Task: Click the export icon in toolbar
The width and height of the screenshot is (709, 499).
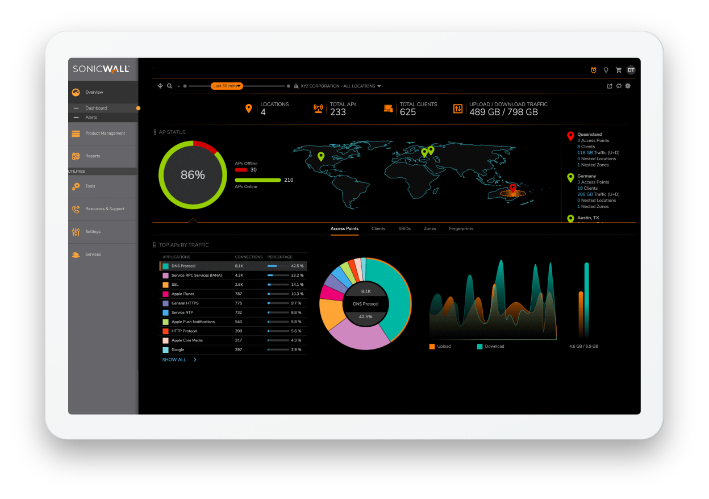Action: click(x=610, y=86)
